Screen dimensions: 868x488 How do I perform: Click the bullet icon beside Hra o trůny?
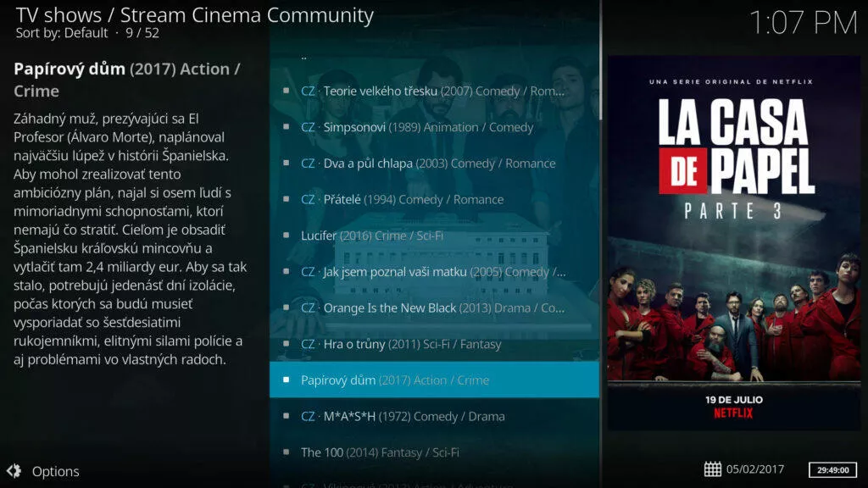(287, 344)
